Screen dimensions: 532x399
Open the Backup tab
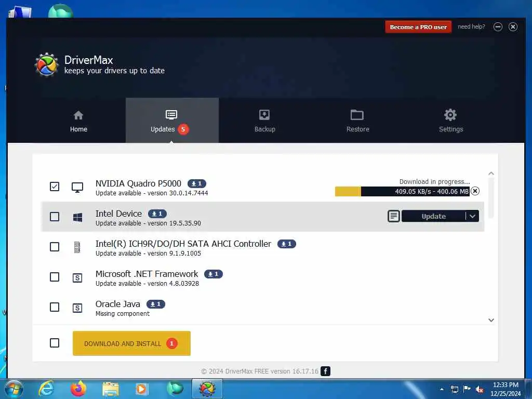264,121
